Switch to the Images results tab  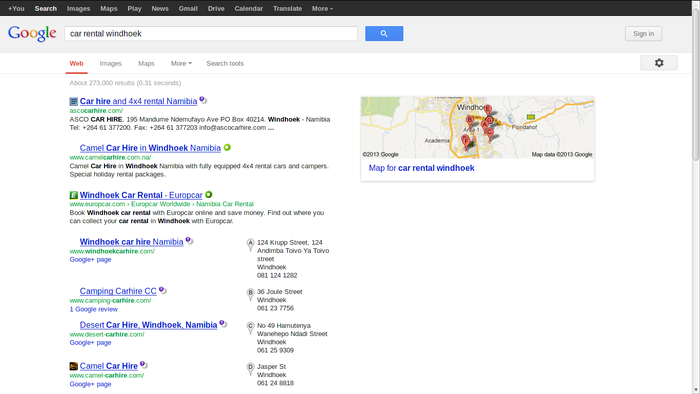[x=111, y=63]
